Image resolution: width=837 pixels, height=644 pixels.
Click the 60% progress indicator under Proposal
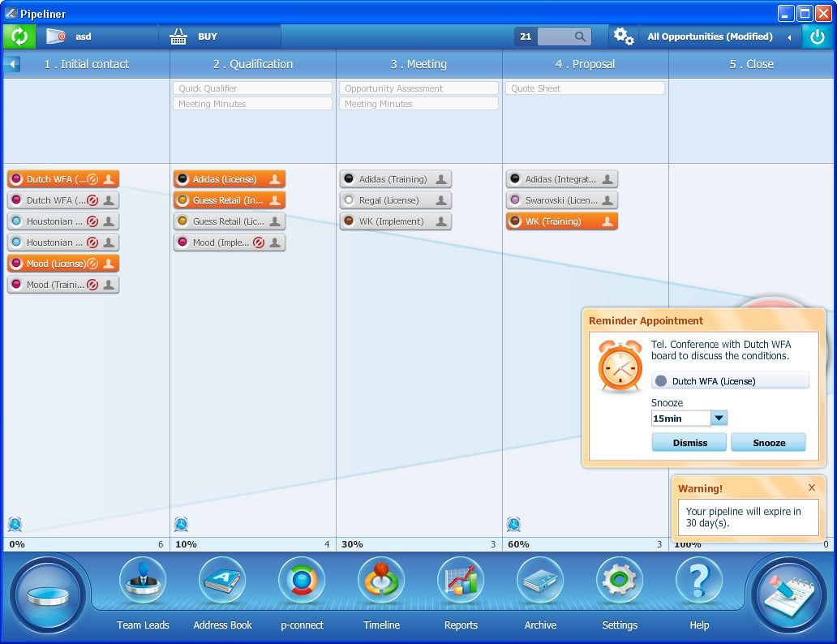[x=517, y=544]
